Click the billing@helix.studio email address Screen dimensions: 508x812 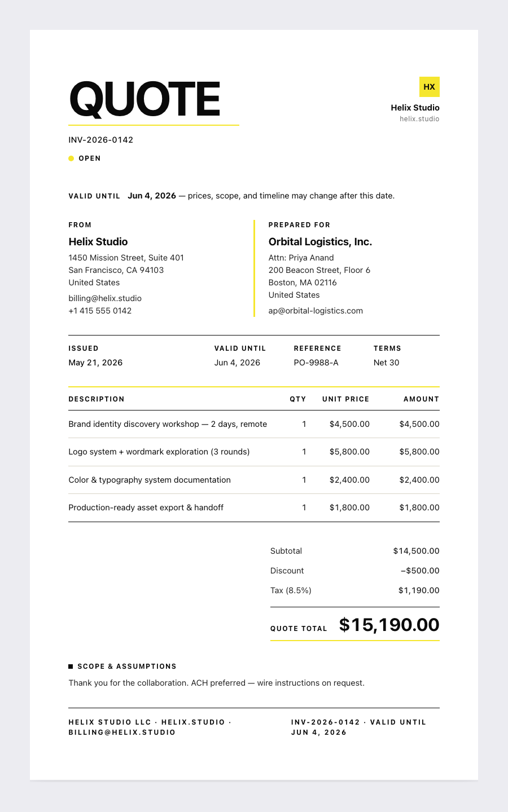105,298
